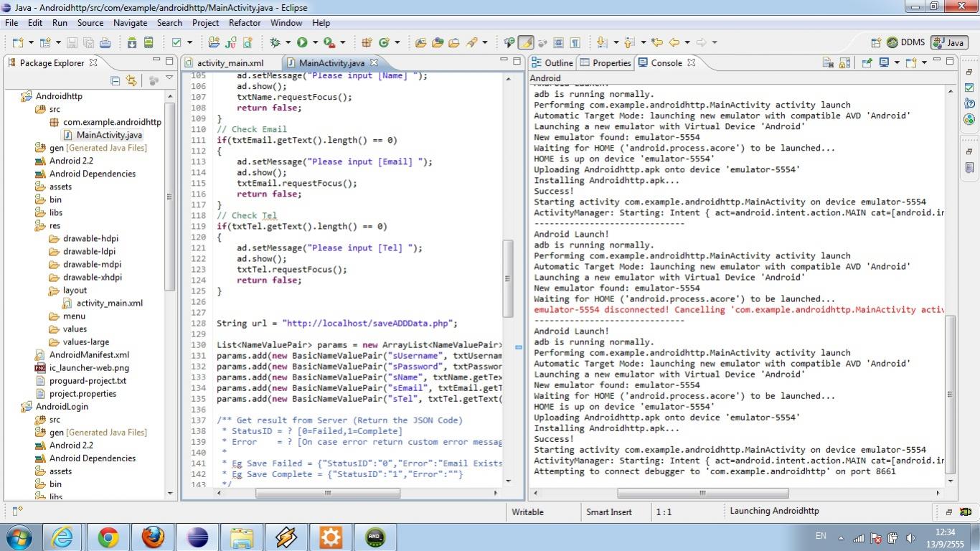The width and height of the screenshot is (980, 551).
Task: Switch to the DDMS perspective
Action: [906, 42]
